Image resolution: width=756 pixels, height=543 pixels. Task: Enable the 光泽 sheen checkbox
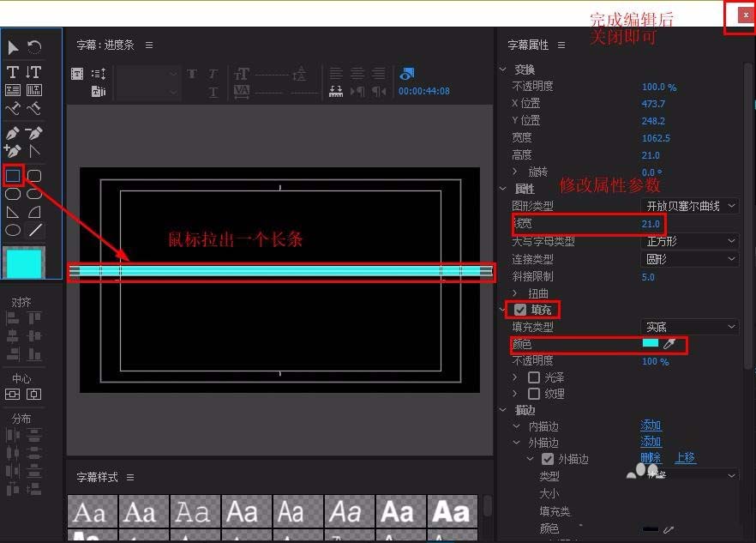534,377
